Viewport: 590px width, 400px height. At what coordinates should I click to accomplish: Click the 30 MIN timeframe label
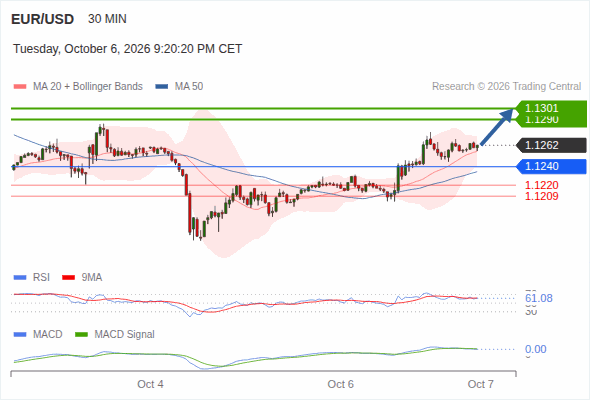[107, 19]
